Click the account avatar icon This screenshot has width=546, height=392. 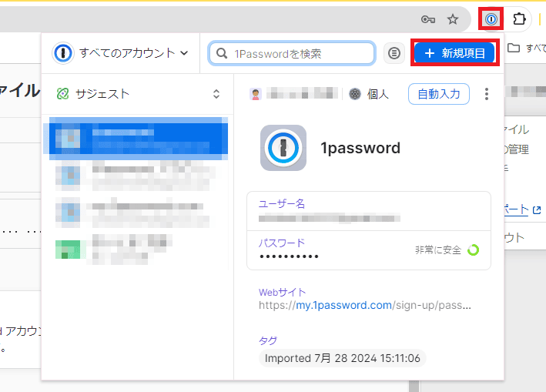(255, 94)
